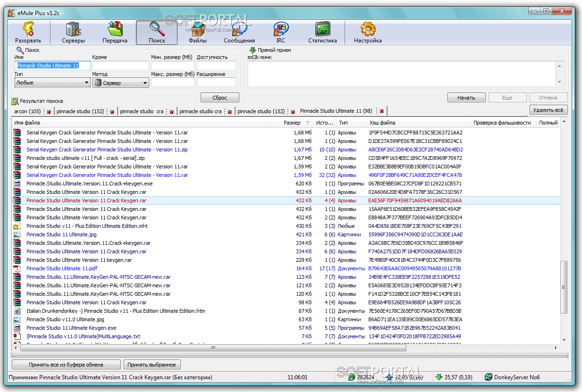Viewport: 582px width, 392px height.
Task: Click the results horizontal scrollbar thumb
Action: [212, 348]
